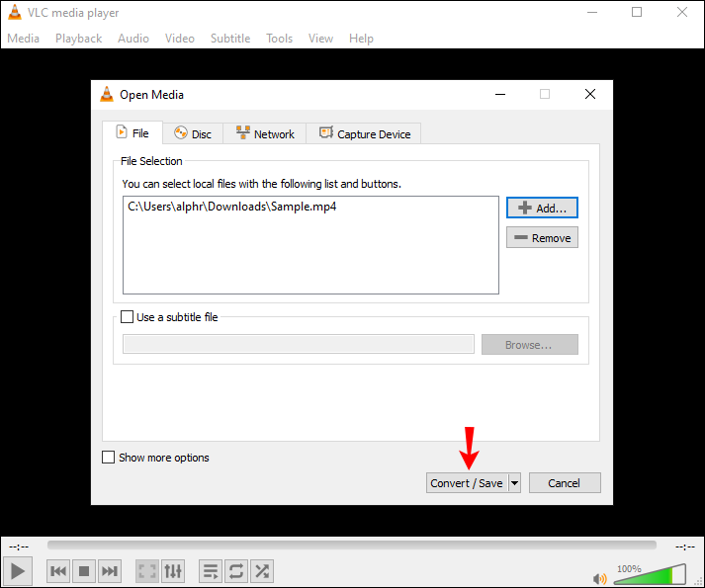Open the View menu

[x=321, y=39]
